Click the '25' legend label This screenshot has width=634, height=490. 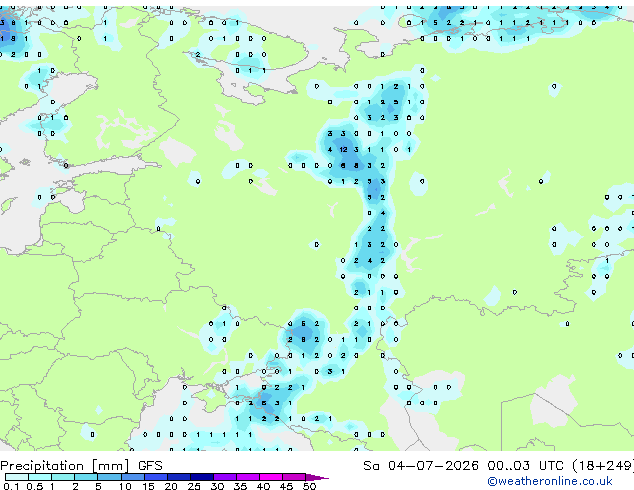(x=194, y=486)
